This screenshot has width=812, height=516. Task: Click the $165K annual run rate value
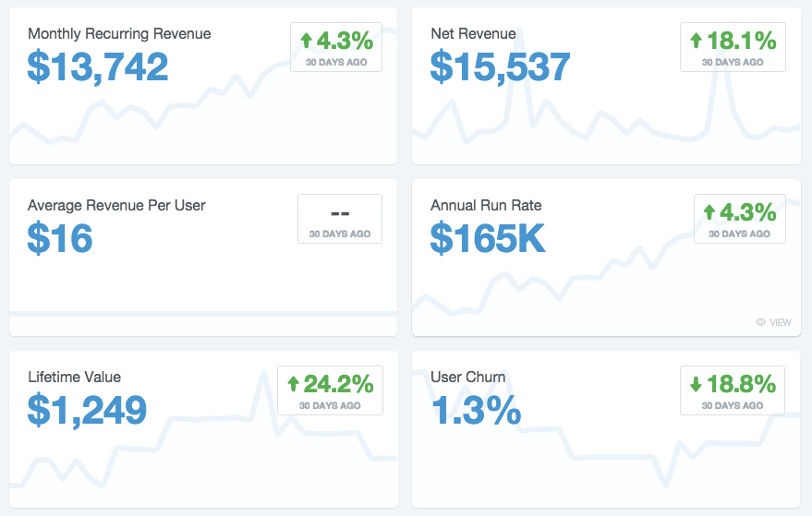point(488,238)
